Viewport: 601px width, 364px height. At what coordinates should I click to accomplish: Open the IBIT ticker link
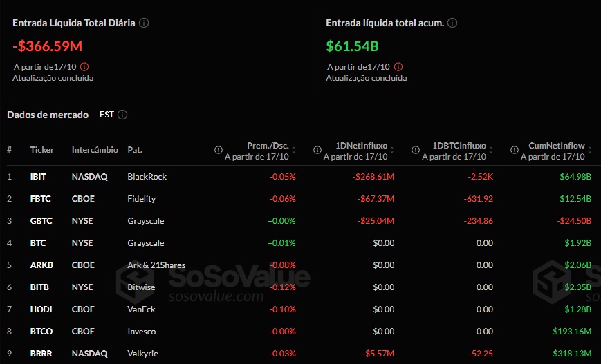(x=38, y=177)
